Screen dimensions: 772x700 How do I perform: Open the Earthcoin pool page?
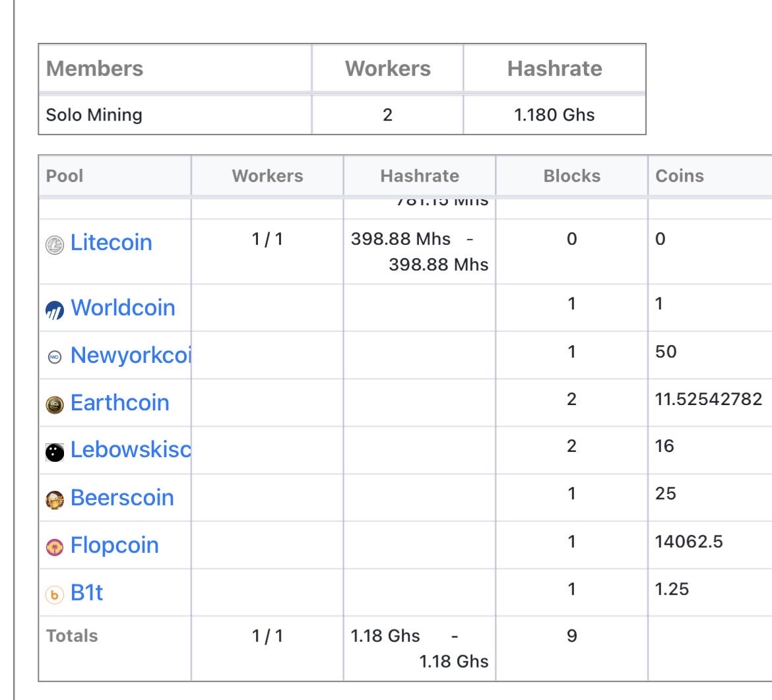pos(120,402)
